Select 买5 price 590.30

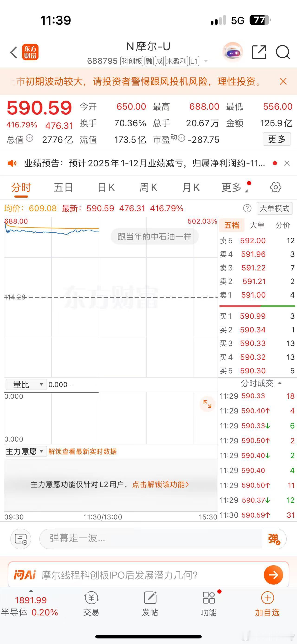(x=253, y=371)
